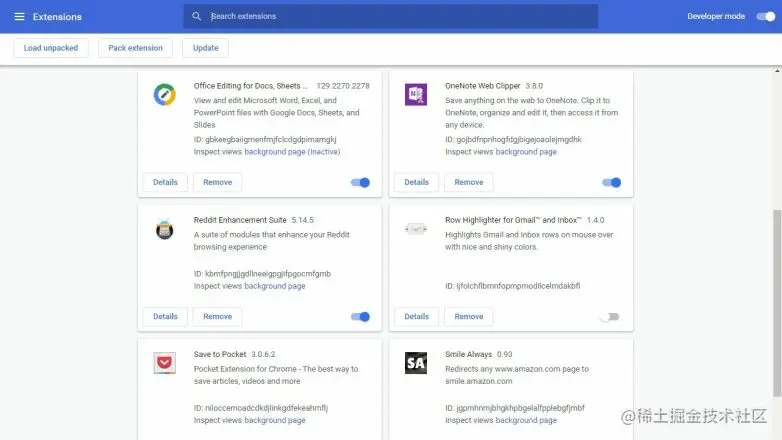782x440 pixels.
Task: Open Details for Row Highlighter for Gmail
Action: point(416,316)
